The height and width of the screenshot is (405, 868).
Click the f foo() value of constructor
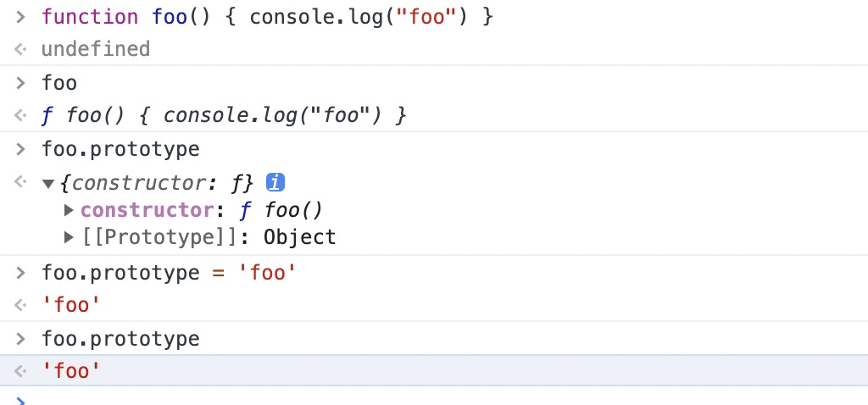click(x=281, y=210)
